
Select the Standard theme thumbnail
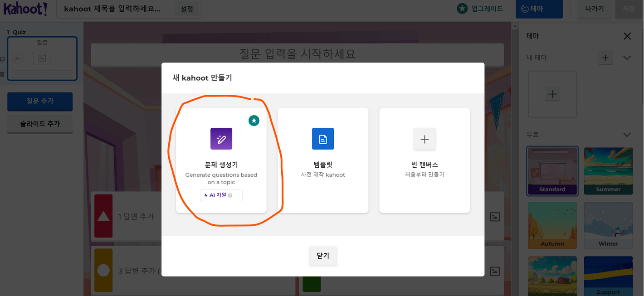coord(552,170)
